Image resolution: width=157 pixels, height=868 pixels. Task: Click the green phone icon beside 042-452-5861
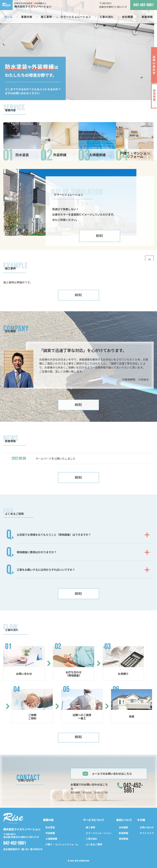[x=120, y=785]
